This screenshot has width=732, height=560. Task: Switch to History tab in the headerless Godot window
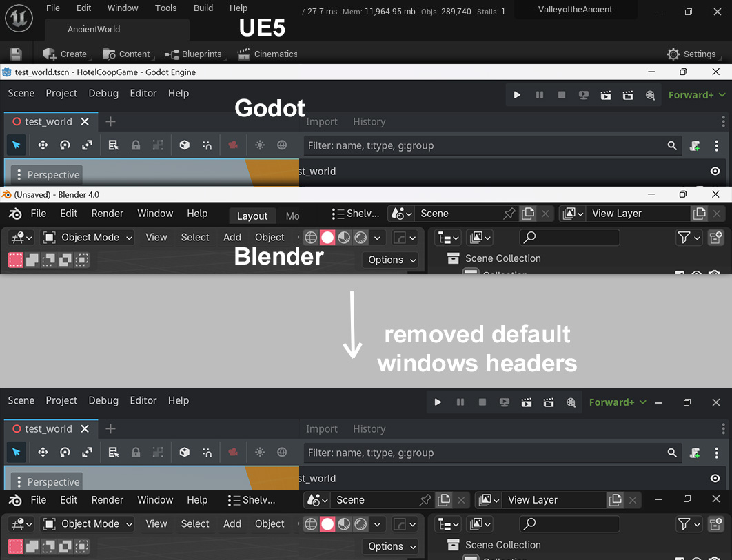(x=369, y=428)
